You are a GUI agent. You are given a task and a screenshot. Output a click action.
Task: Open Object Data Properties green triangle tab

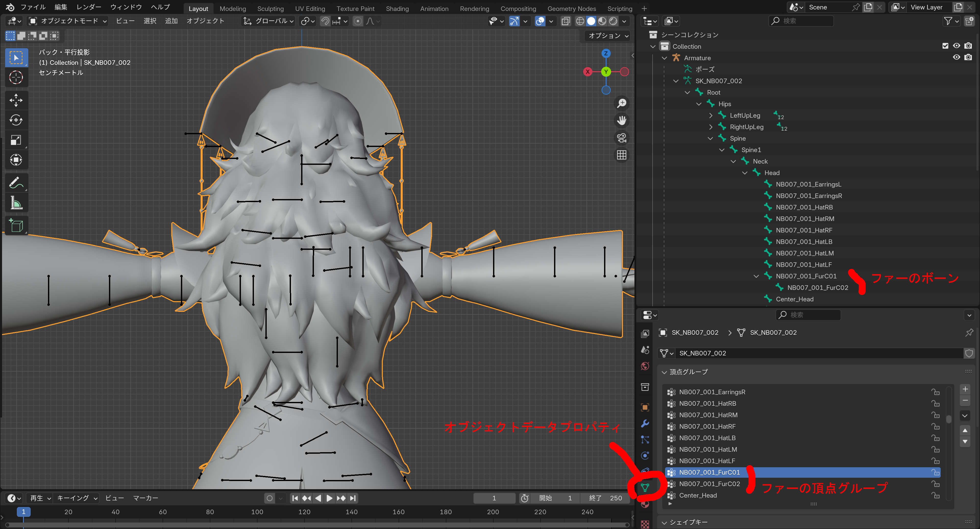click(645, 487)
